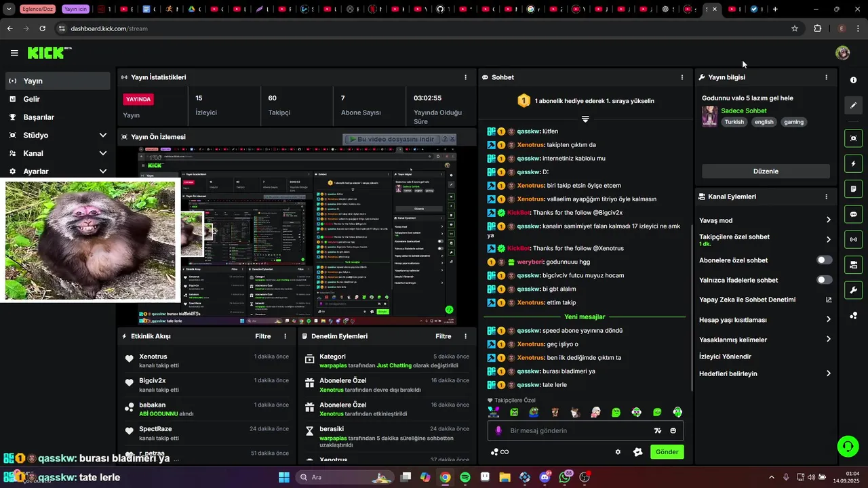Click the translate icon in chat input
The width and height of the screenshot is (868, 488).
pos(657,430)
